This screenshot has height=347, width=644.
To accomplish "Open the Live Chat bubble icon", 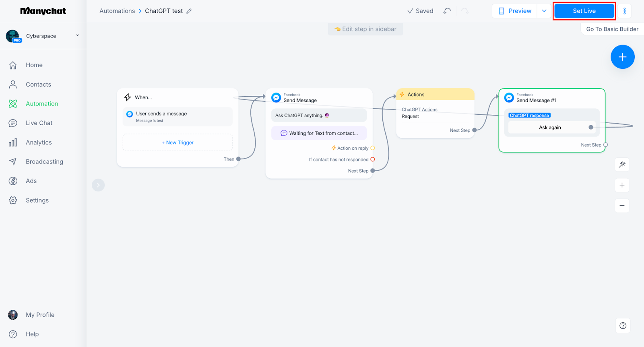I will pyautogui.click(x=13, y=123).
